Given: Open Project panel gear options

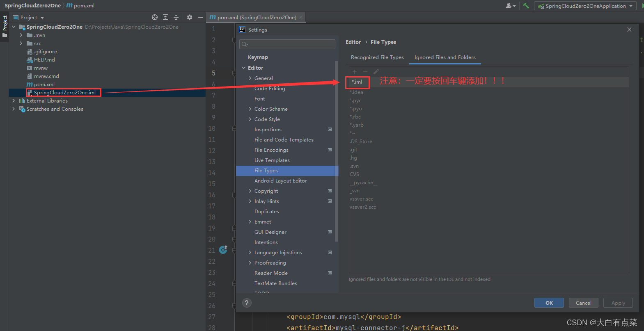Looking at the screenshot, I should [x=189, y=17].
